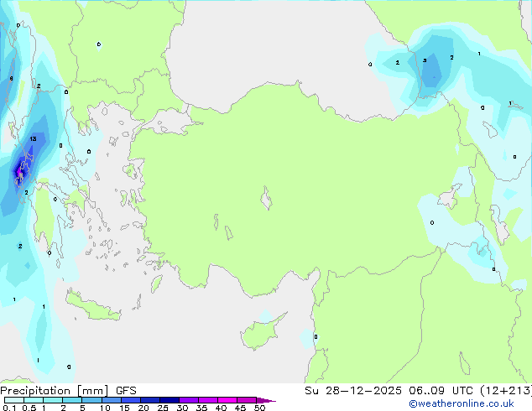Click the 0.5–1 mm legend swatch
Image resolution: width=532 pixels, height=411 pixels.
[x=34, y=400]
